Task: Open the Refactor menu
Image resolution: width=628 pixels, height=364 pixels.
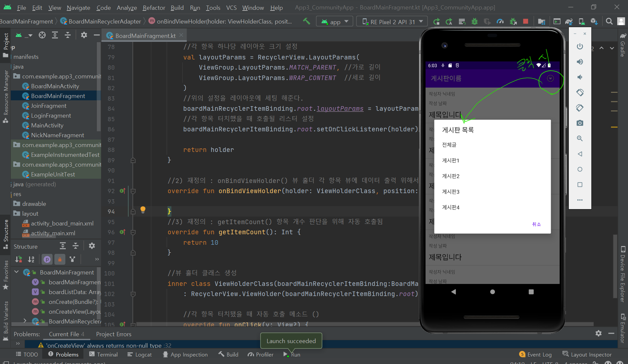Action: [x=154, y=8]
